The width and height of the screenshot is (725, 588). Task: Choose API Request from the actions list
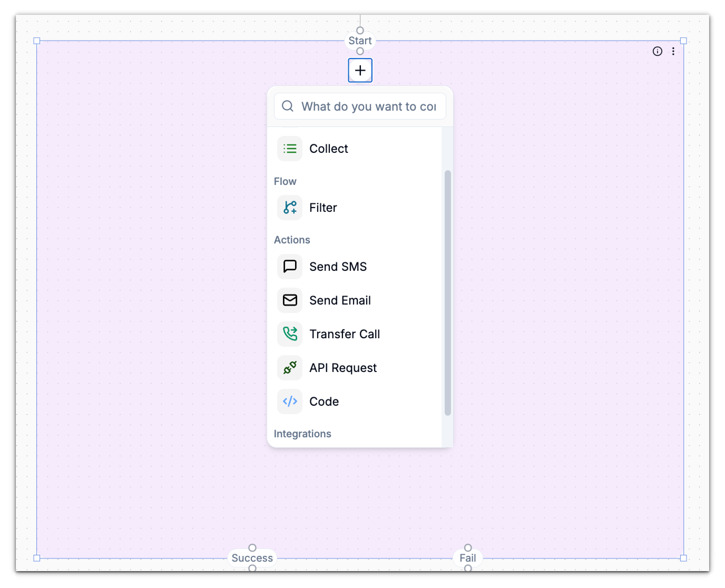click(343, 368)
